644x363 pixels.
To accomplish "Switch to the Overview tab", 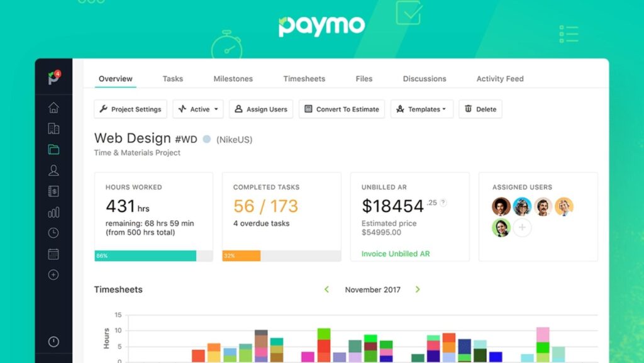I will pyautogui.click(x=116, y=79).
